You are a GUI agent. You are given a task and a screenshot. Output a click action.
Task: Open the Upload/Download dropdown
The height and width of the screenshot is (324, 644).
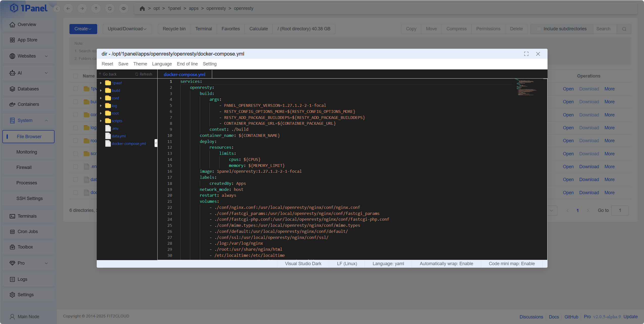127,29
